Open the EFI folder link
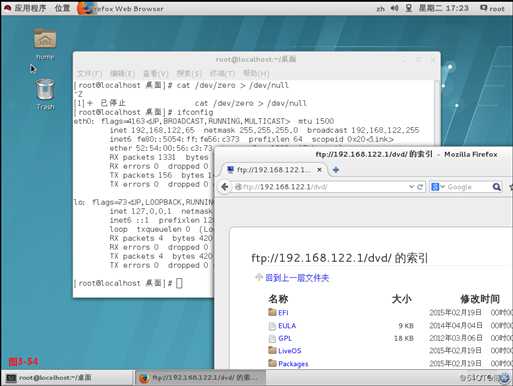The height and width of the screenshot is (386, 513). [283, 313]
